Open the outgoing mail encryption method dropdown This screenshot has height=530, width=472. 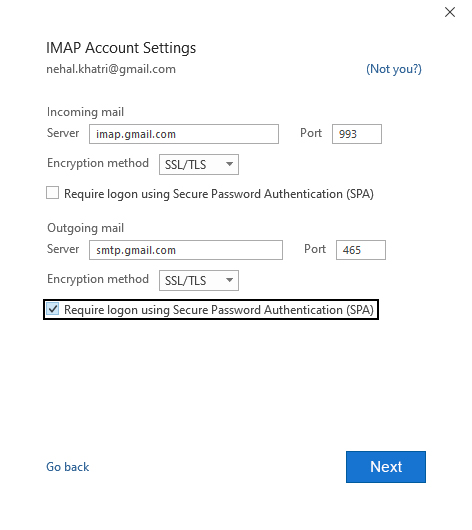pyautogui.click(x=199, y=281)
